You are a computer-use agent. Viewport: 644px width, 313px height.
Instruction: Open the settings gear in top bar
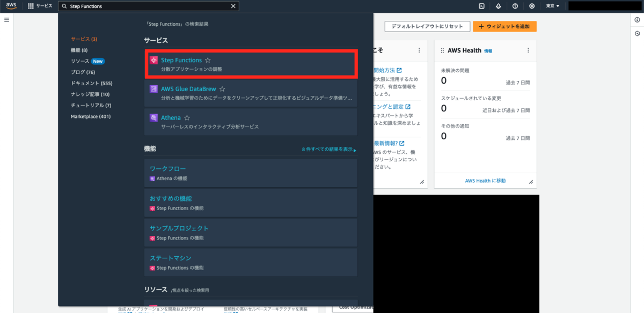point(532,6)
